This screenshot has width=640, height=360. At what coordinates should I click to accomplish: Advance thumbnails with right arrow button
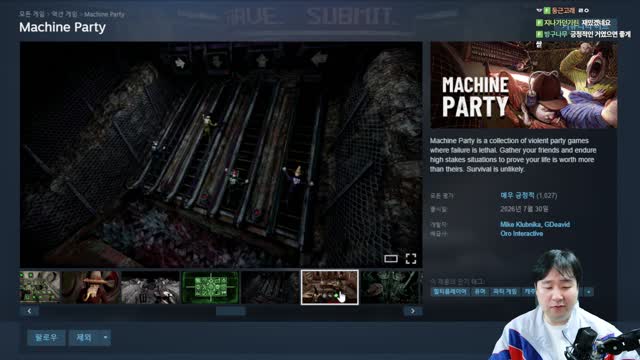coord(413,311)
